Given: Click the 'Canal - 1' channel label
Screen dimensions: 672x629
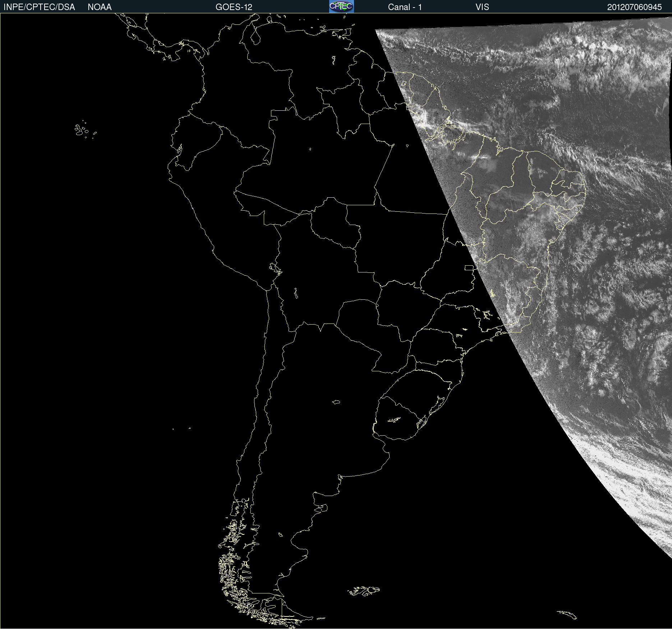Looking at the screenshot, I should 405,7.
